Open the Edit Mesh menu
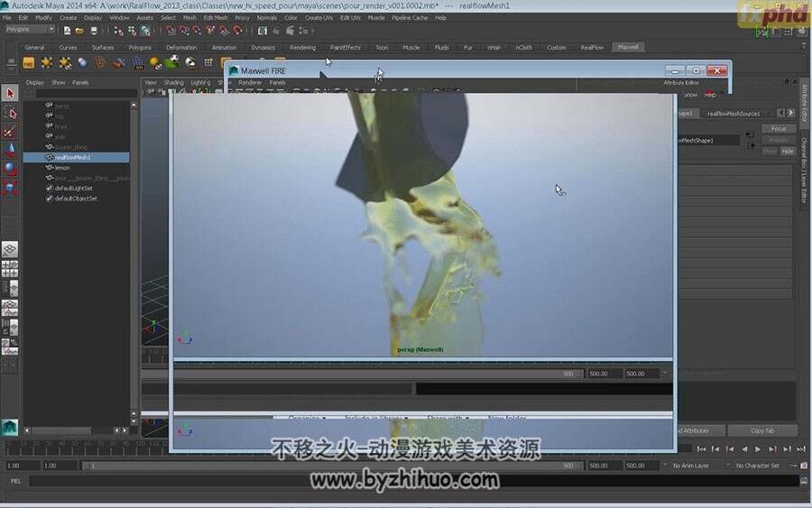This screenshot has height=508, width=812. pyautogui.click(x=216, y=18)
